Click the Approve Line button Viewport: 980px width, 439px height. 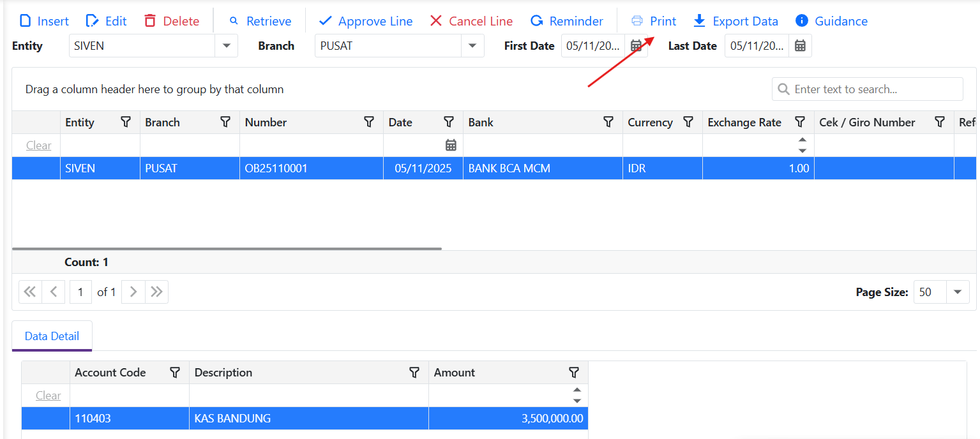tap(366, 21)
